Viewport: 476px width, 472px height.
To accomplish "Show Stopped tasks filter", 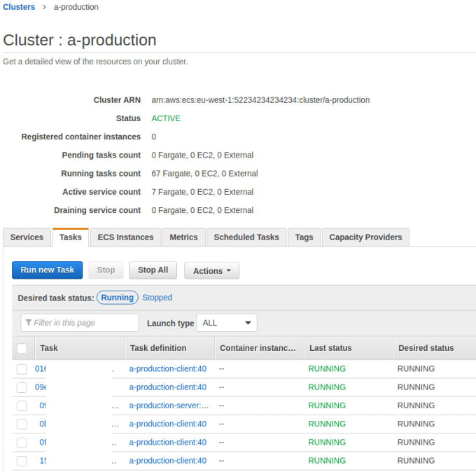I will click(157, 298).
